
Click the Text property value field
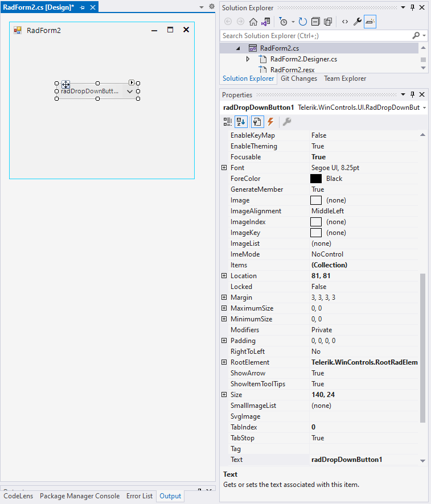(x=364, y=460)
